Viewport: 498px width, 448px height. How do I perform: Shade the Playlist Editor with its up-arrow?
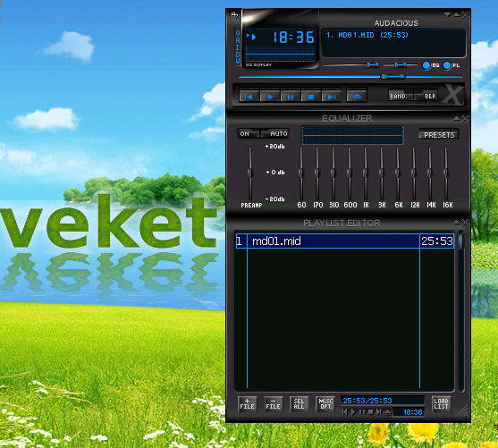[x=457, y=223]
